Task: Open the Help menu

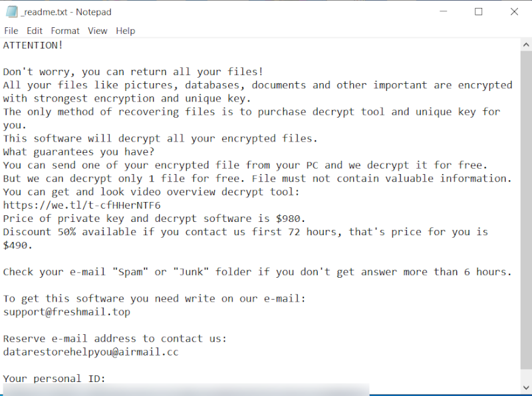Action: [125, 31]
